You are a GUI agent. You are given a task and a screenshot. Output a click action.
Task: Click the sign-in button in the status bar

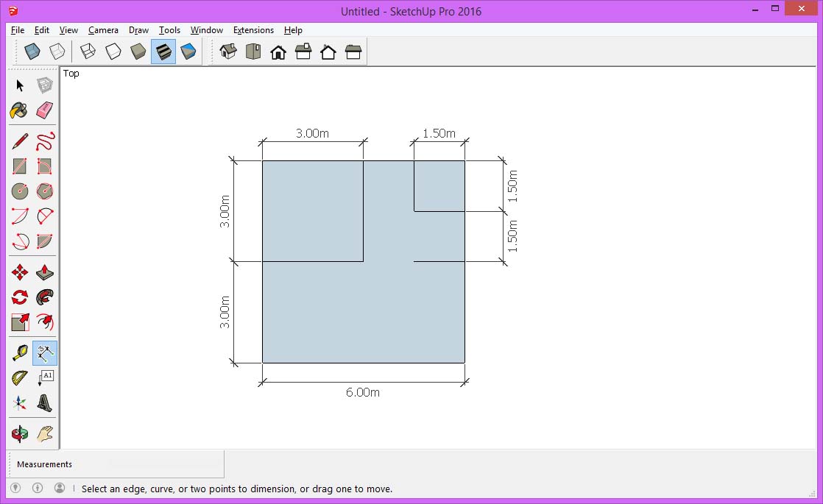(x=60, y=488)
